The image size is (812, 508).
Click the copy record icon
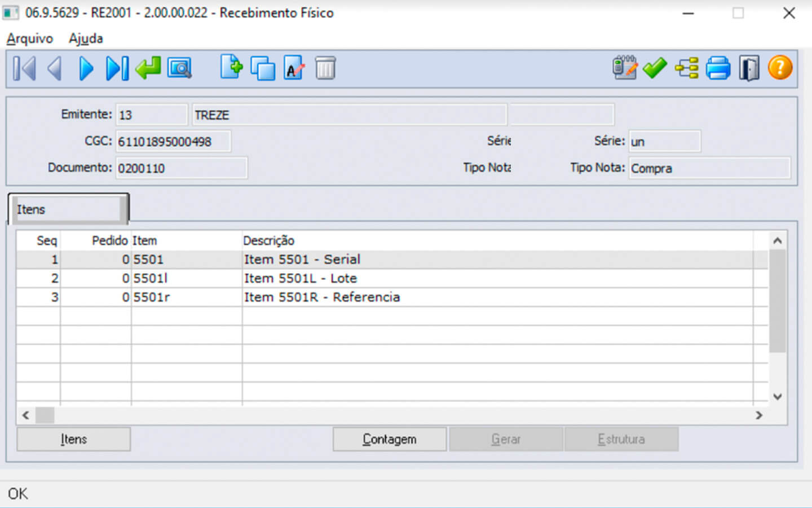[263, 69]
